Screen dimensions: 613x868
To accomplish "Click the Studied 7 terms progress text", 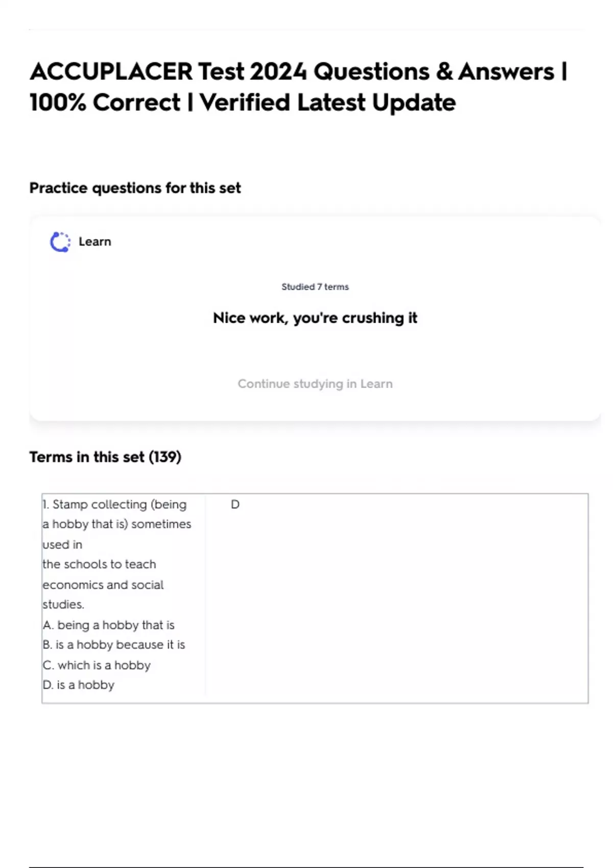I will pyautogui.click(x=315, y=287).
